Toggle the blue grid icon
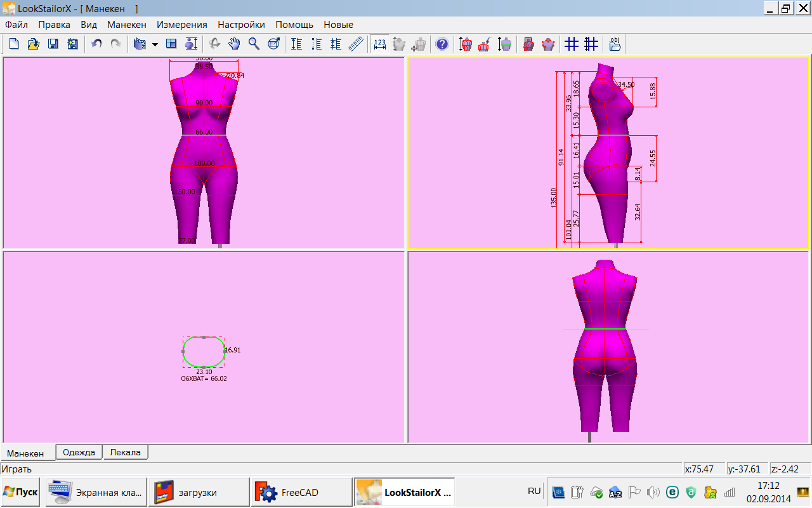812x508 pixels. (x=572, y=44)
